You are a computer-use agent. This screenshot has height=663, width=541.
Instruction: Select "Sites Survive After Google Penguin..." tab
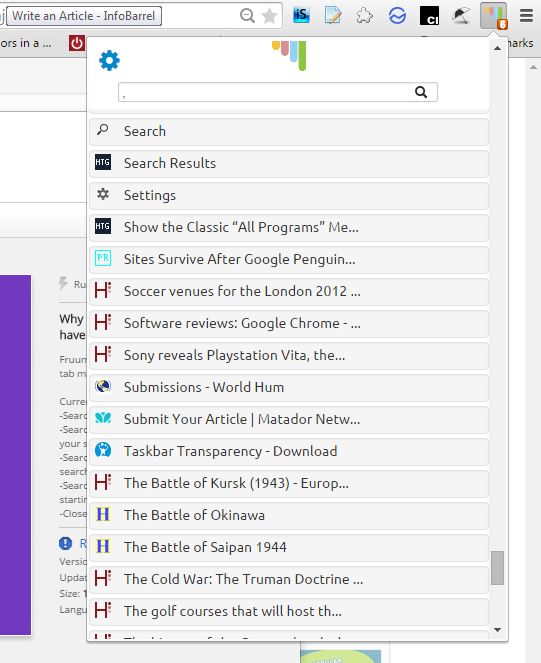pos(289,260)
